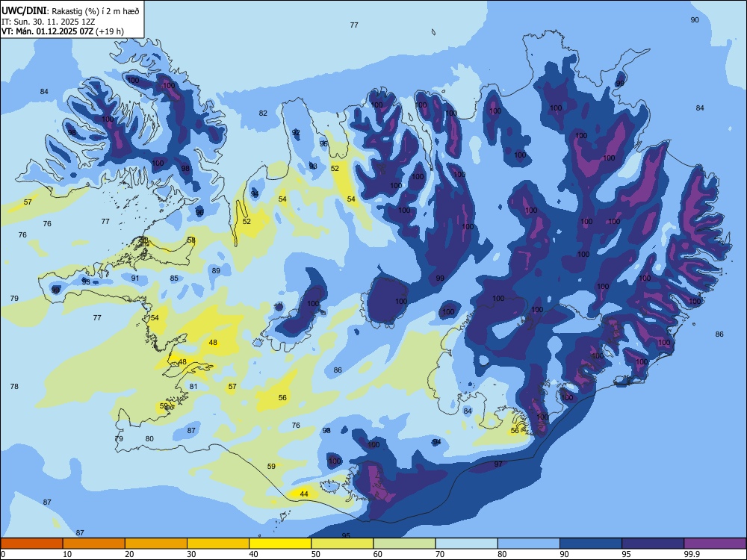747x560 pixels.
Task: Click the legend label '10'
Action: pyautogui.click(x=67, y=554)
